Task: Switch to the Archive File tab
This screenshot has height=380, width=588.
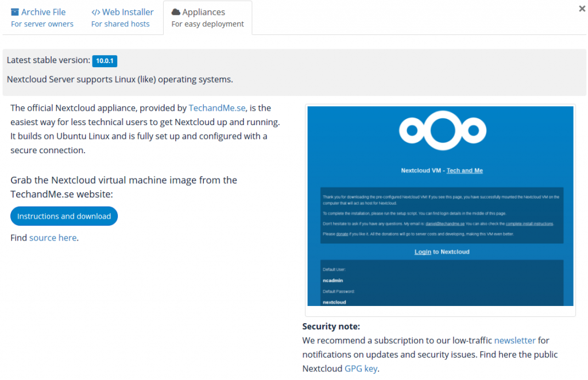Action: point(42,18)
